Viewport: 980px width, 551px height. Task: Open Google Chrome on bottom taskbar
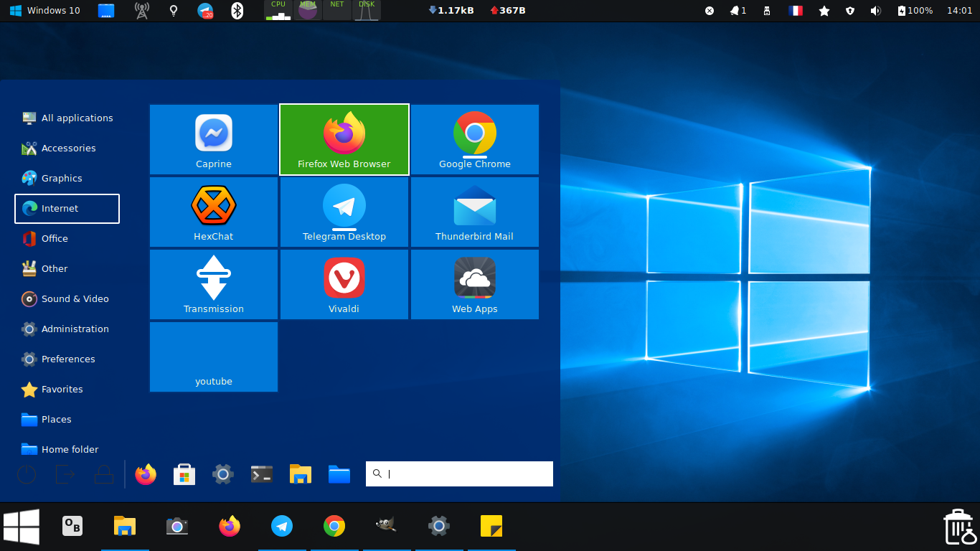point(334,527)
